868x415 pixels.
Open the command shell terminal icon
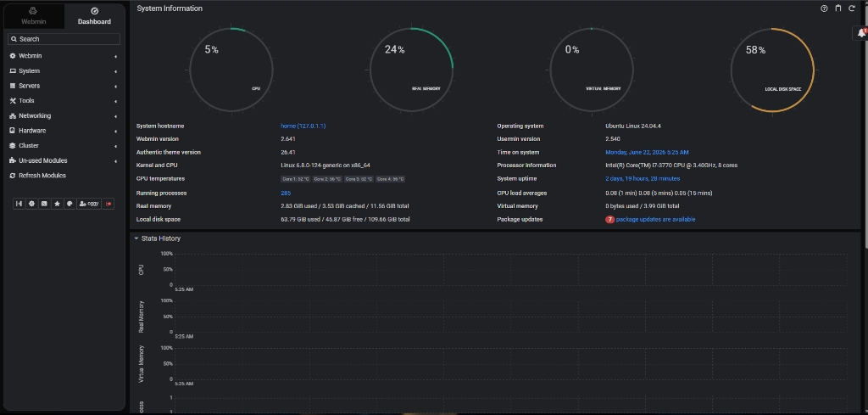(x=44, y=204)
